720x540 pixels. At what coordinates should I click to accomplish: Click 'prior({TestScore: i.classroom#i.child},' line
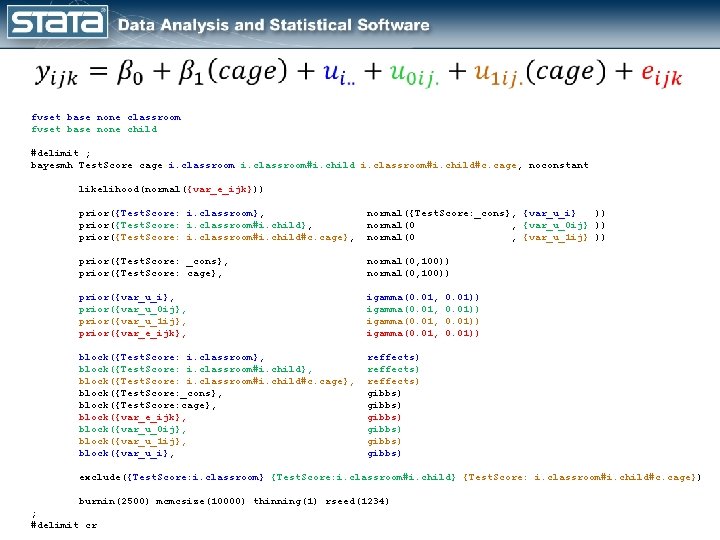(195, 225)
